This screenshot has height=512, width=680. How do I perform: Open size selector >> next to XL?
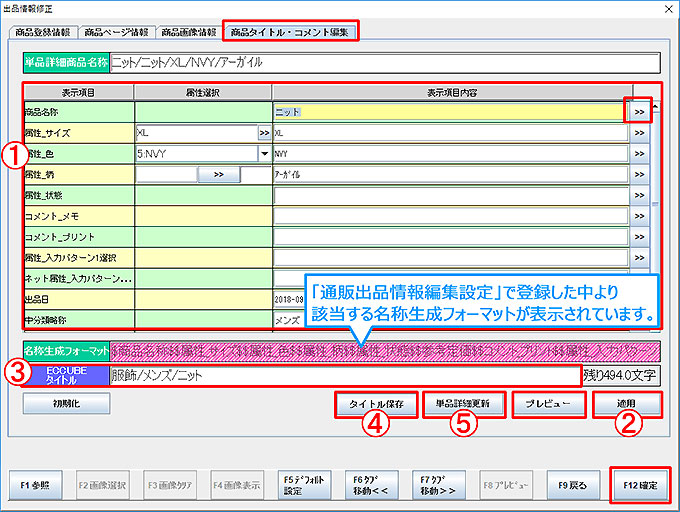(x=264, y=133)
